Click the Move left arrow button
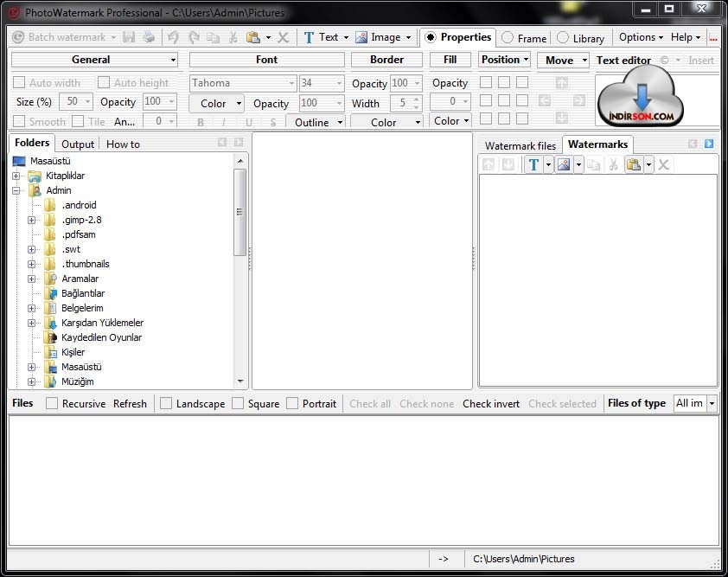The width and height of the screenshot is (728, 577). pos(545,100)
